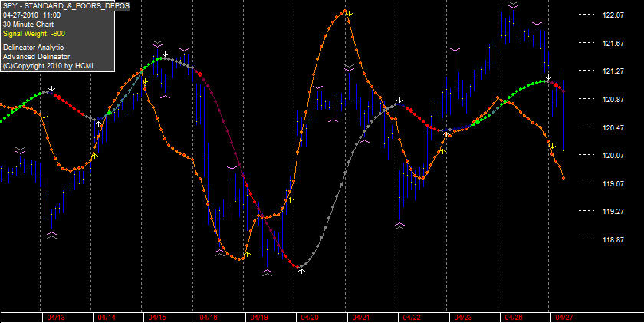Click the 04/13 date label
This screenshot has height=323, width=644.
click(55, 318)
